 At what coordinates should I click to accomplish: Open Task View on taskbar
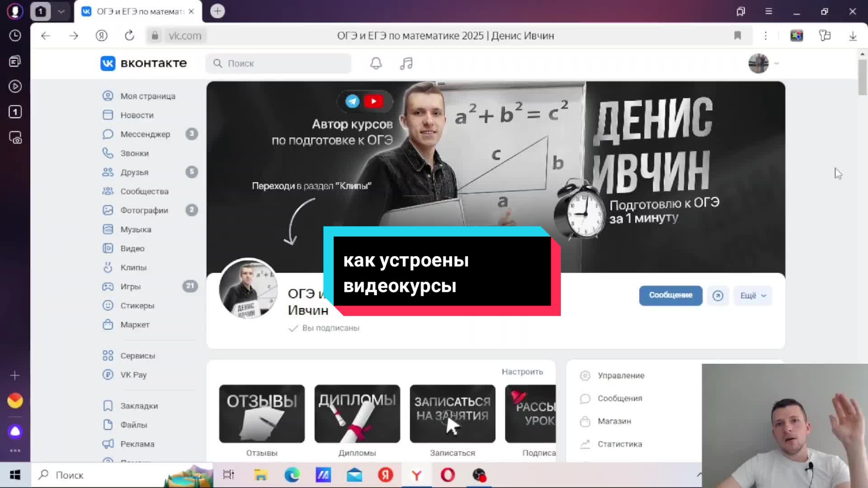click(229, 475)
